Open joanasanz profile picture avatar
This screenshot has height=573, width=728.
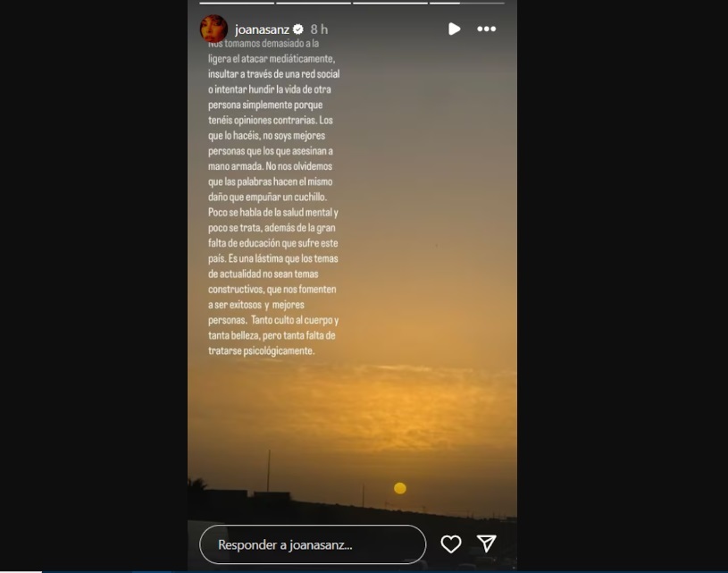(213, 29)
